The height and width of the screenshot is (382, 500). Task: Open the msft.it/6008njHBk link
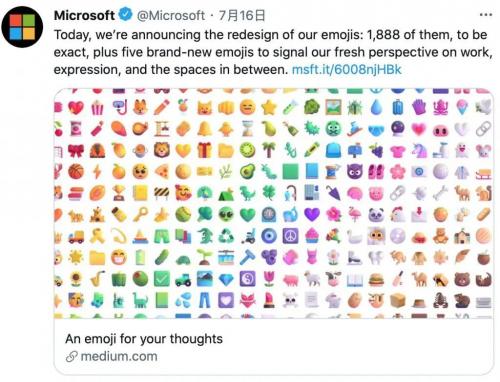(x=346, y=69)
